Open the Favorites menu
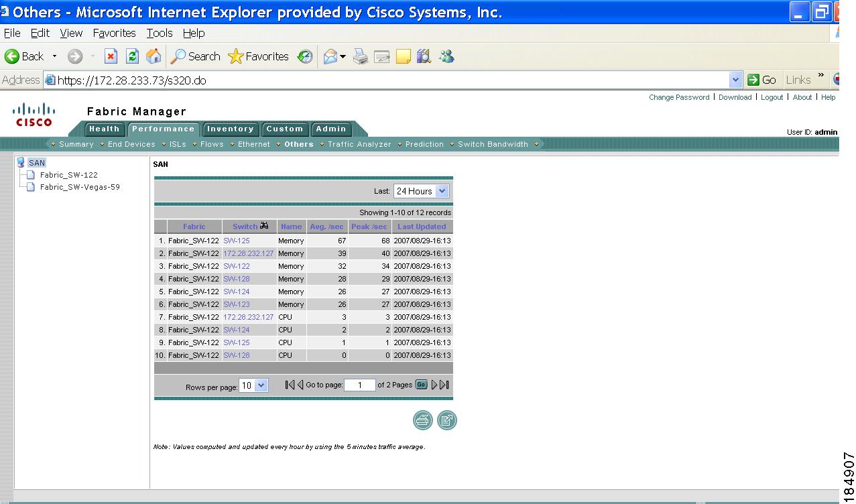This screenshot has height=504, width=856. point(114,33)
